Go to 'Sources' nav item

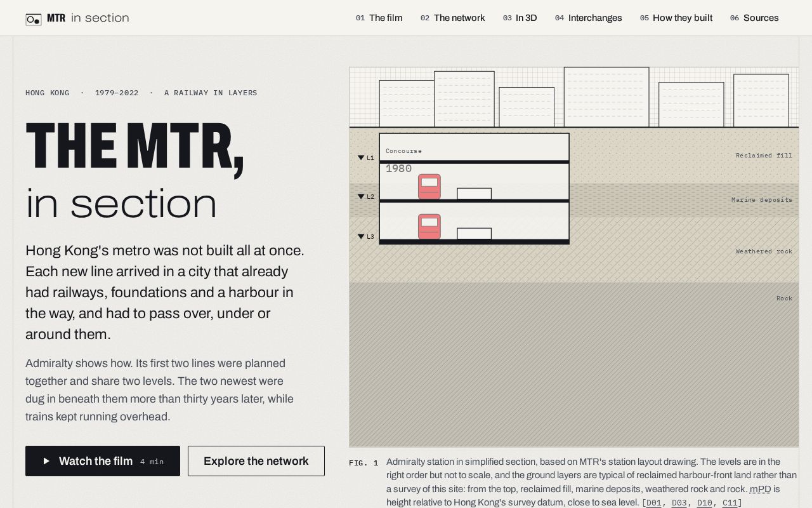[754, 18]
